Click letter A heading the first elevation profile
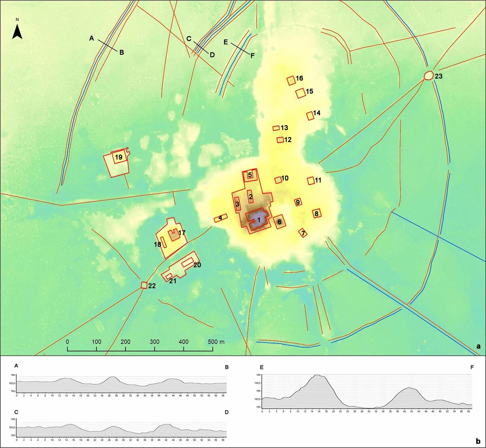The image size is (486, 448). 16,366
